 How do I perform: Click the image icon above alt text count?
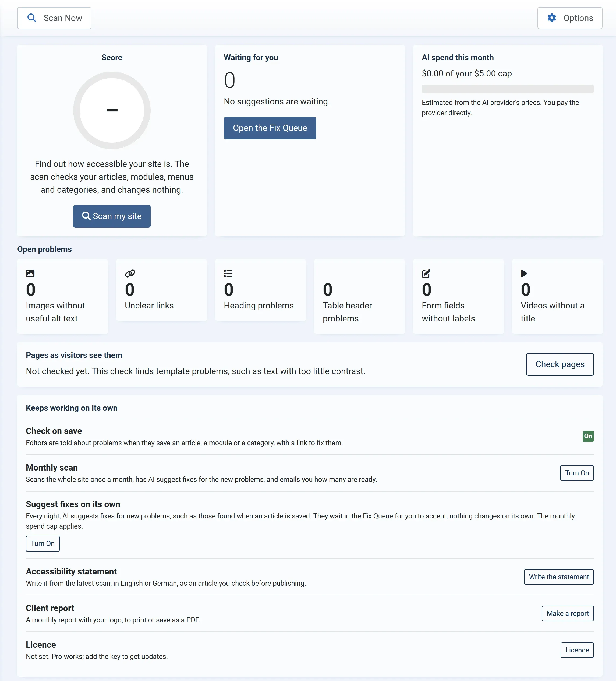[x=30, y=273]
